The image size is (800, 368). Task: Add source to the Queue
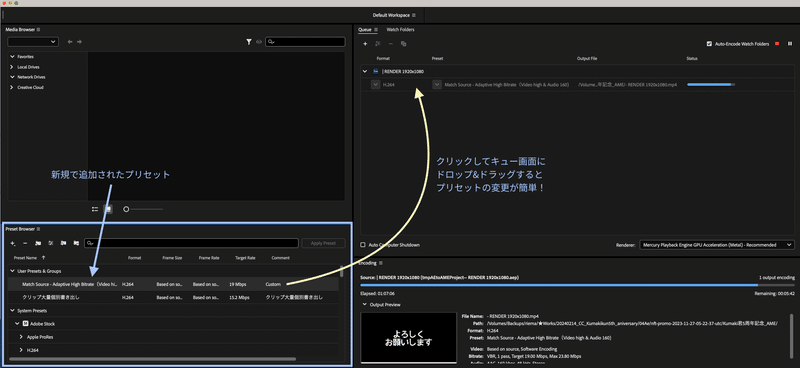[x=365, y=44]
